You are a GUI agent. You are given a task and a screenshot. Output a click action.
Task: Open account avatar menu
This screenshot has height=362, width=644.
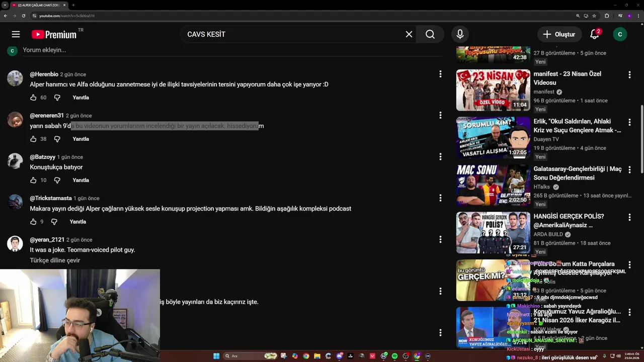(x=620, y=34)
